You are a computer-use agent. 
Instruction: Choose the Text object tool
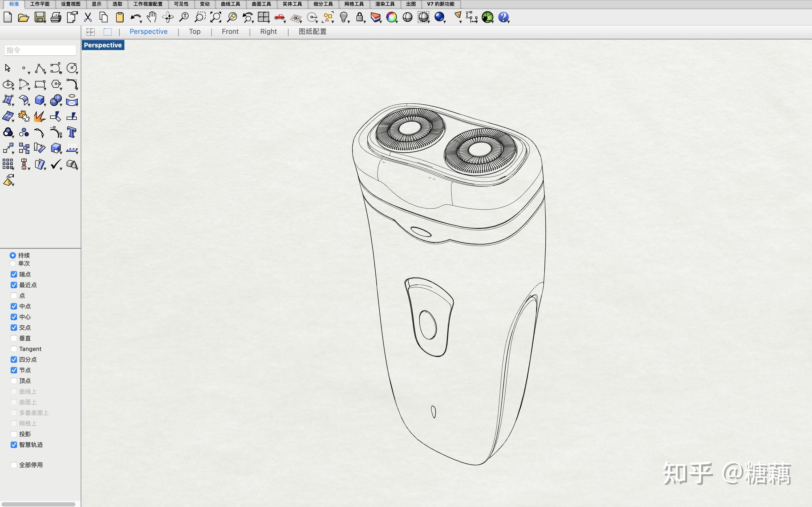(71, 132)
